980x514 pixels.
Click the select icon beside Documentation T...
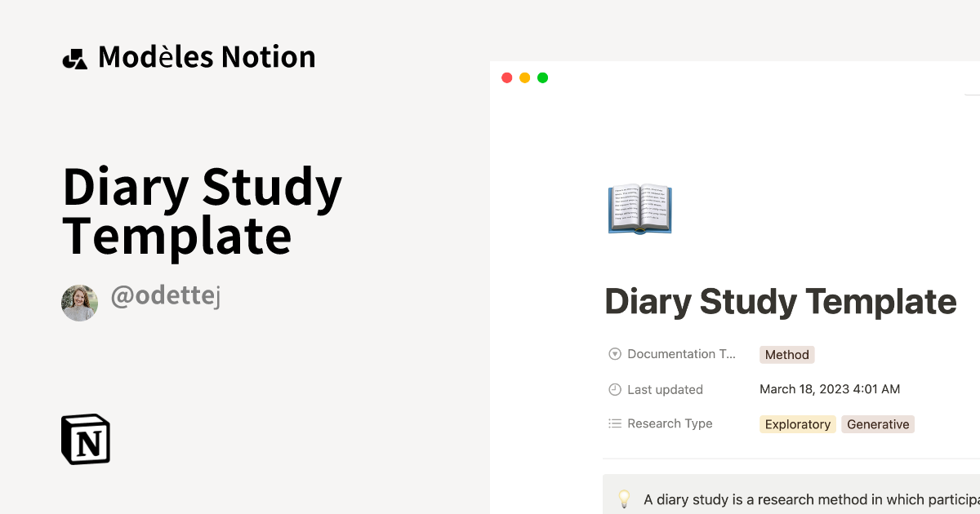tap(615, 354)
